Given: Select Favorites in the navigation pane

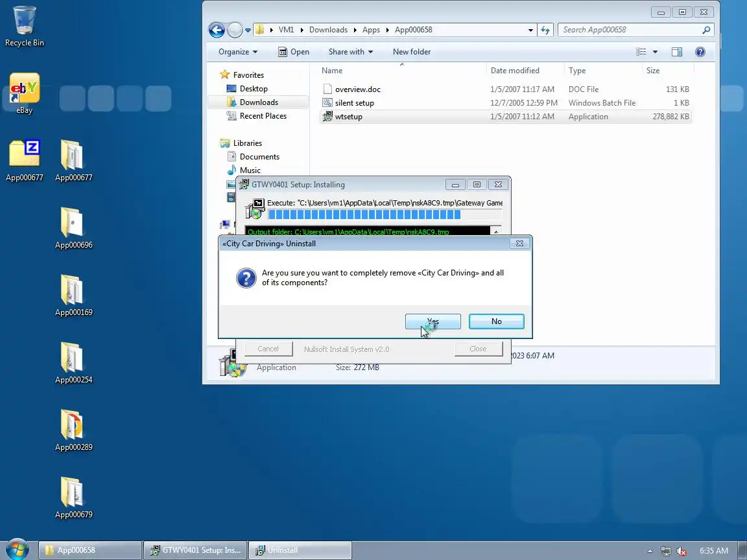Looking at the screenshot, I should tap(249, 75).
